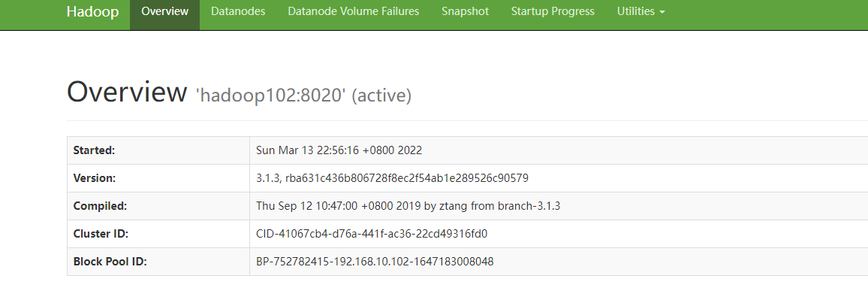
Task: Click the Hadoop brand link
Action: [x=92, y=12]
